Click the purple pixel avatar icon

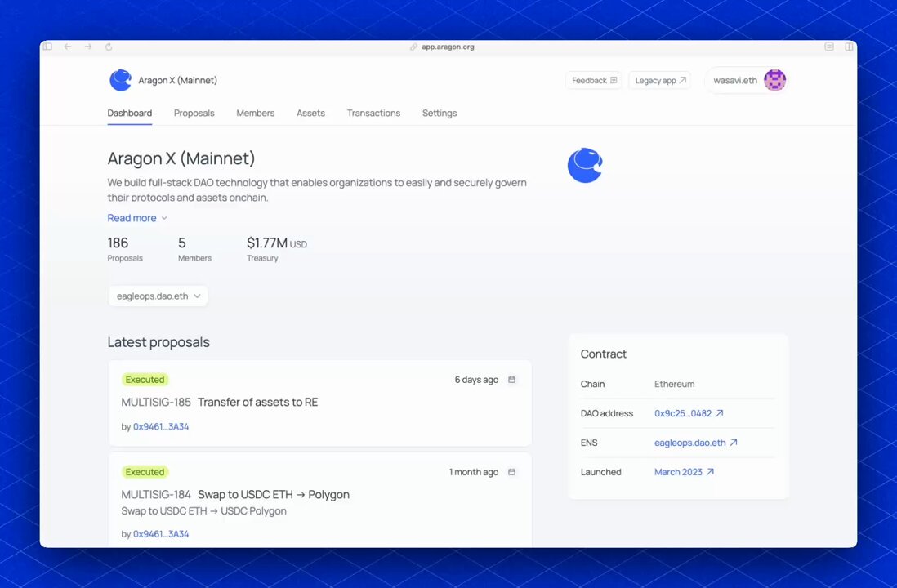(x=774, y=80)
